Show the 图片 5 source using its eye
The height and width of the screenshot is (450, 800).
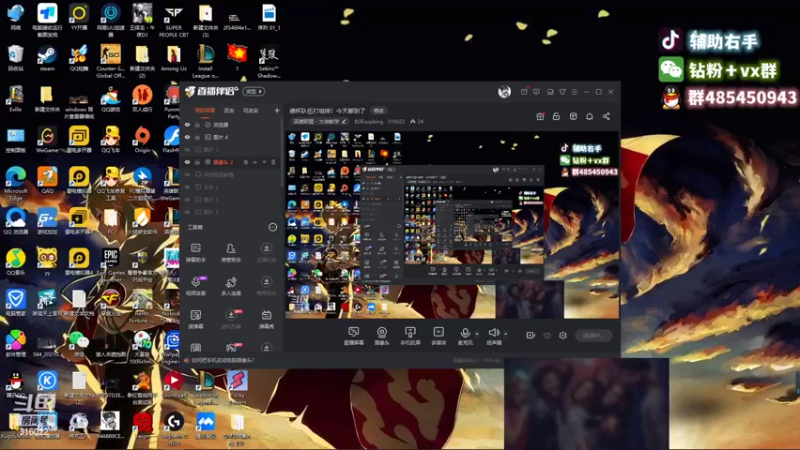(187, 199)
